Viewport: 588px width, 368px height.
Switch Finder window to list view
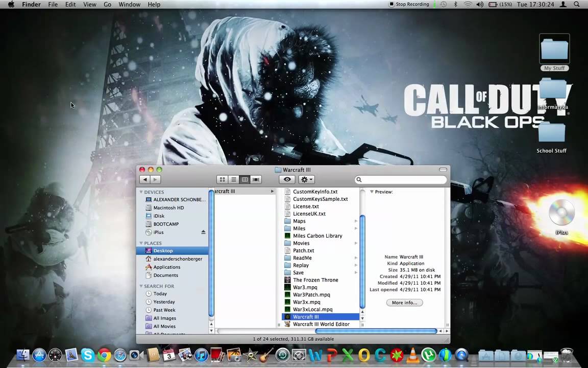[x=233, y=179]
